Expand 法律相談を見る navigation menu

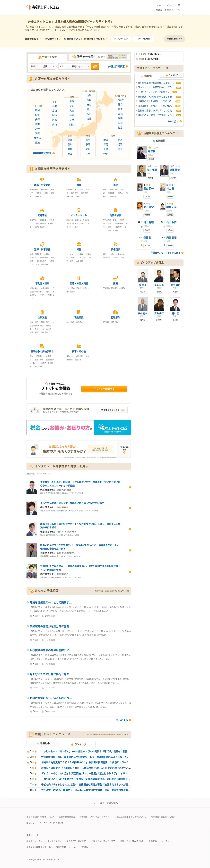click(x=73, y=39)
